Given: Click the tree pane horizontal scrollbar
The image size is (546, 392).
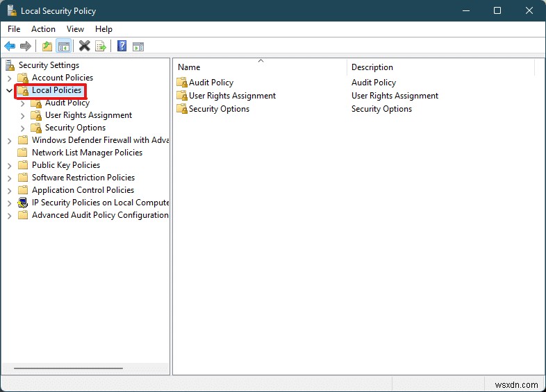Looking at the screenshot, I should coord(68,368).
